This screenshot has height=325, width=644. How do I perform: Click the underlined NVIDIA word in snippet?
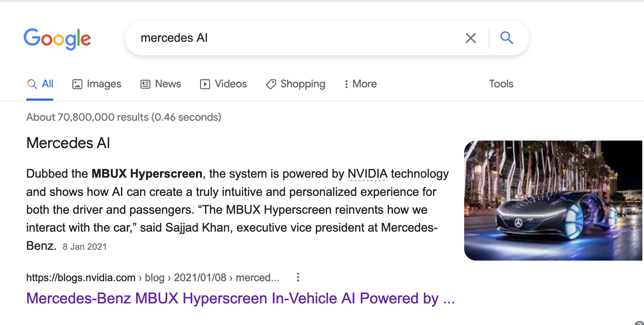367,174
